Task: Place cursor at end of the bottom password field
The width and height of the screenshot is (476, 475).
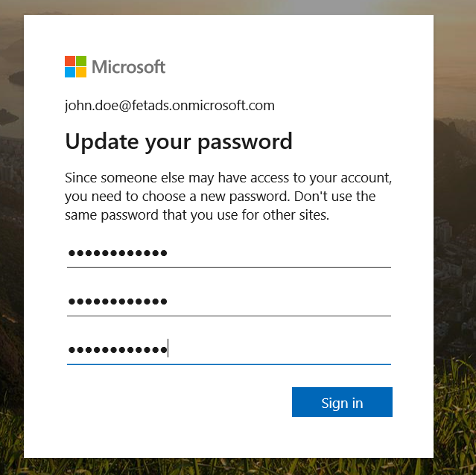Action: pyautogui.click(x=168, y=349)
